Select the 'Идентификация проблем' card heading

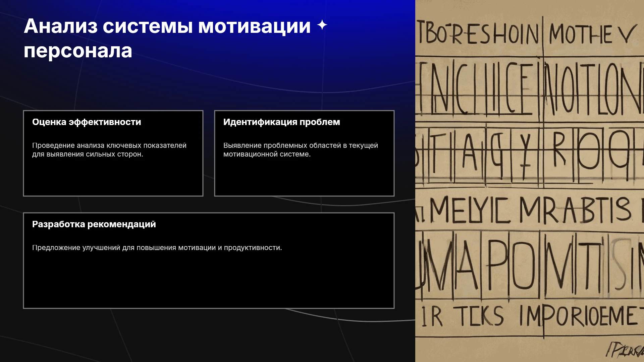282,122
